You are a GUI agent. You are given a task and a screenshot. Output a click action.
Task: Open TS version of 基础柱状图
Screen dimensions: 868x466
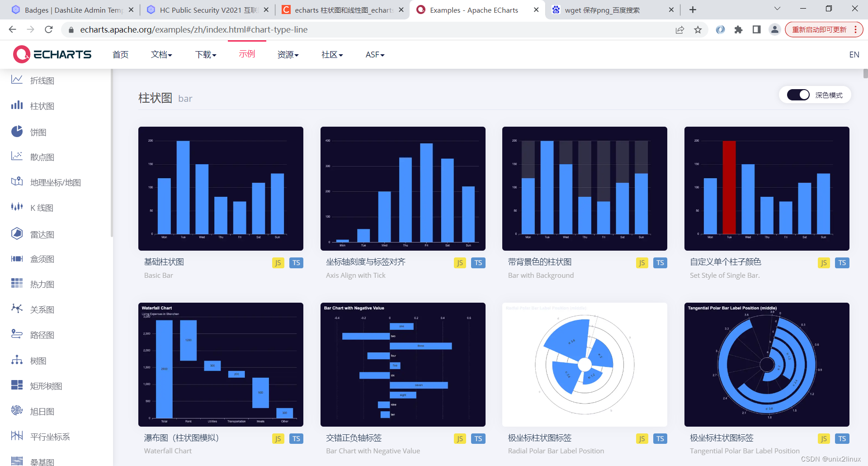[x=296, y=263]
